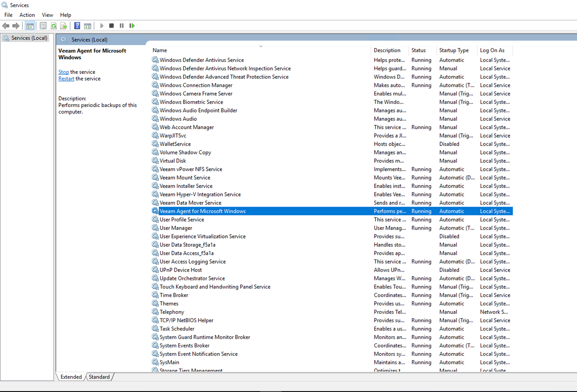Select Web Account Manager row

pyautogui.click(x=332, y=127)
